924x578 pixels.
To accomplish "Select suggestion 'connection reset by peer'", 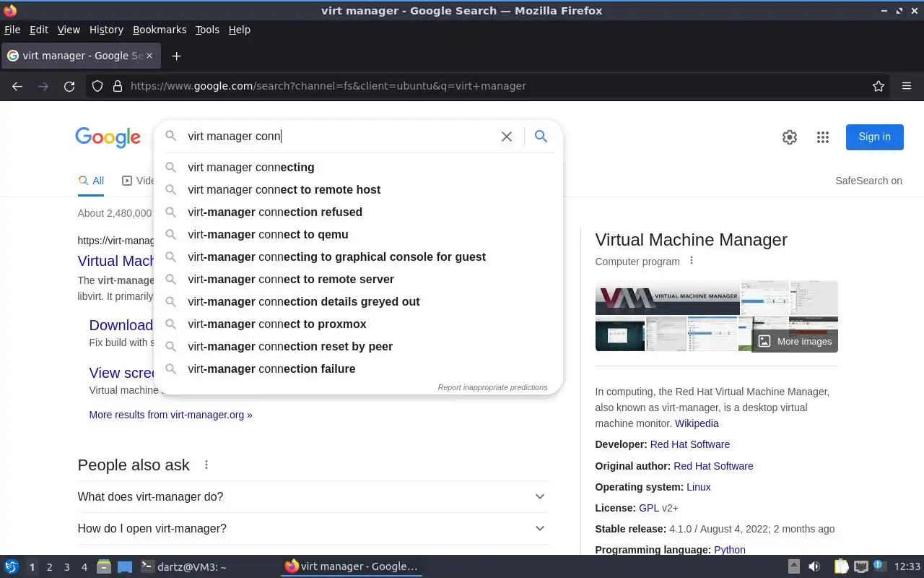I will pyautogui.click(x=358, y=346).
